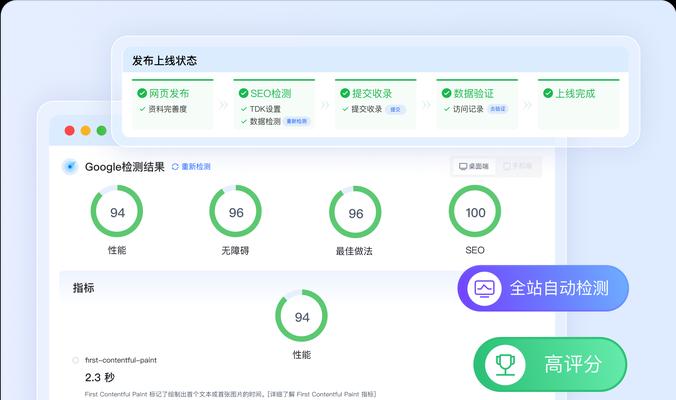Click the chevron arrows after 提交收录 step
The image size is (676, 400).
426,105
